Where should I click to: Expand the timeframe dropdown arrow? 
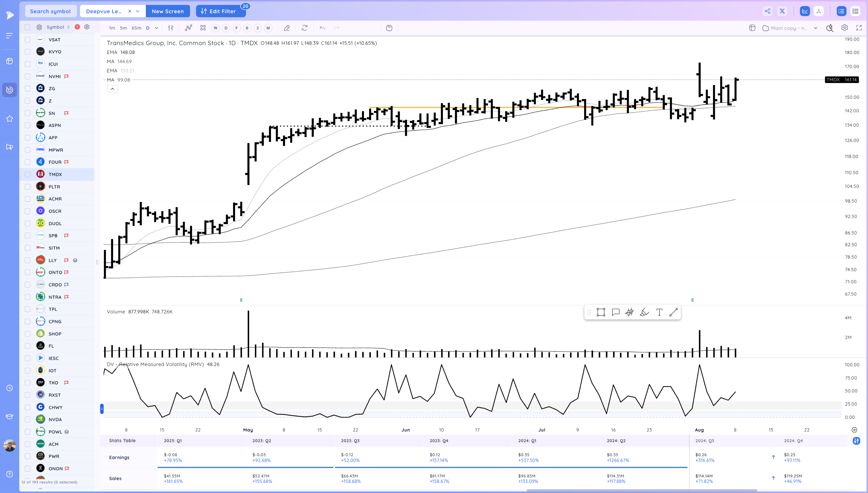tap(157, 28)
